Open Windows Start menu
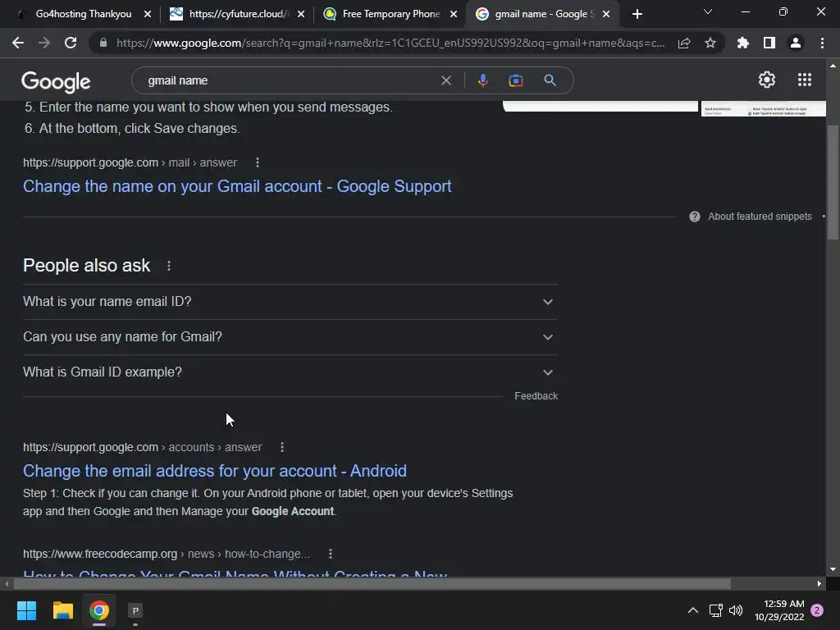The image size is (840, 630). (x=26, y=610)
